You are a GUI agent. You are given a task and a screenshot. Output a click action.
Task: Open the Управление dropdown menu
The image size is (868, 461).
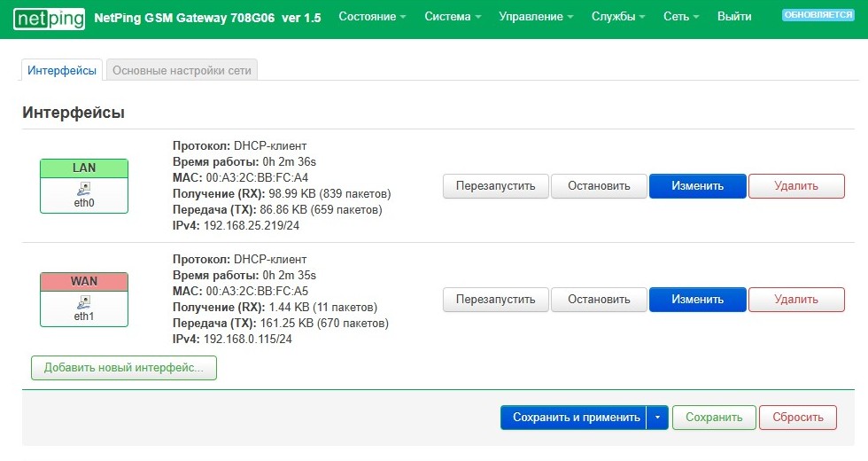[536, 17]
